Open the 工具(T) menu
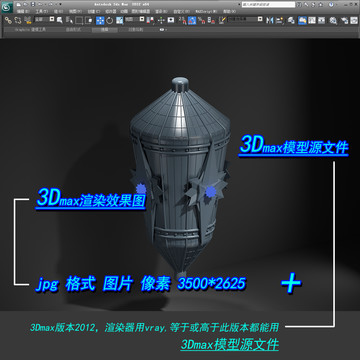360x360 pixels. (42, 11)
